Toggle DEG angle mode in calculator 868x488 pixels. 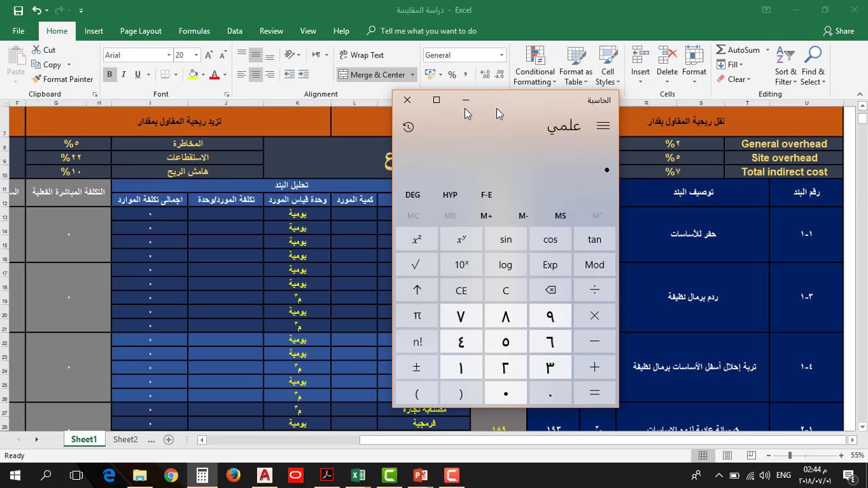click(413, 195)
